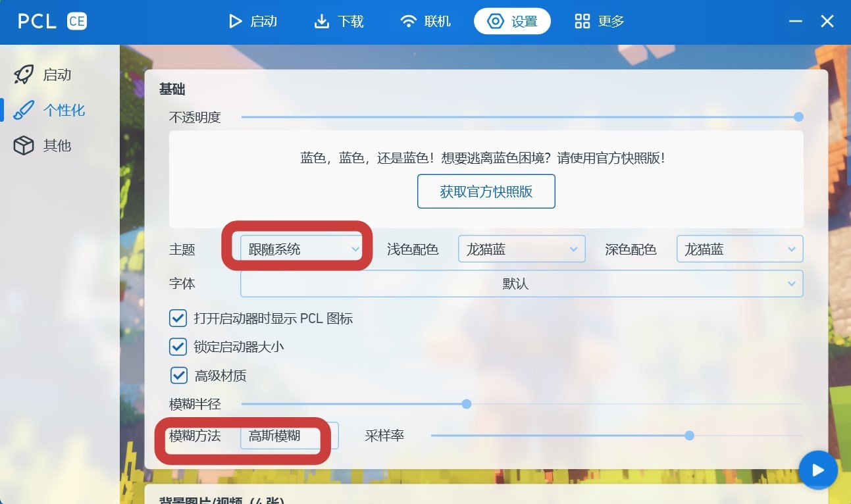851x504 pixels.
Task: Click the rocket icon for 启动 in sidebar
Action: tap(24, 75)
